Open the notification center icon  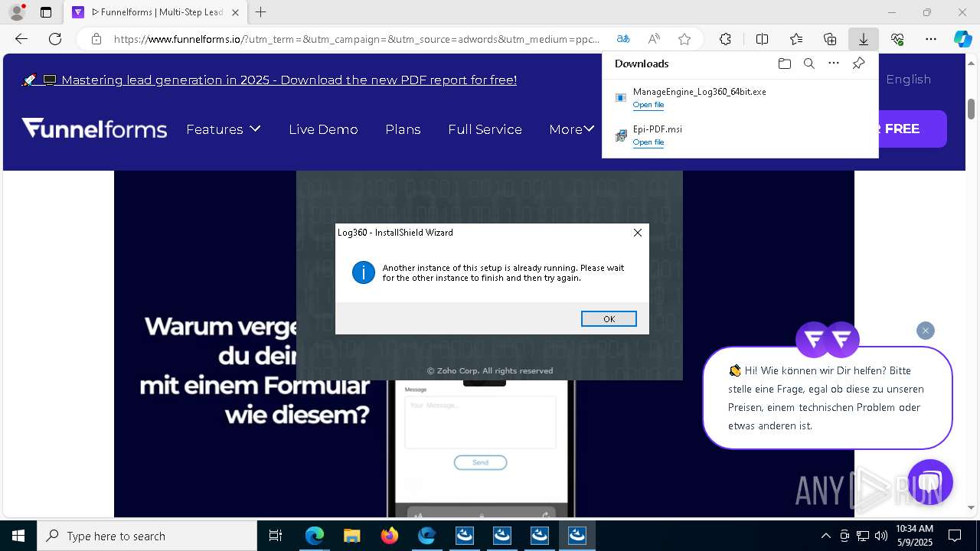[x=955, y=536]
